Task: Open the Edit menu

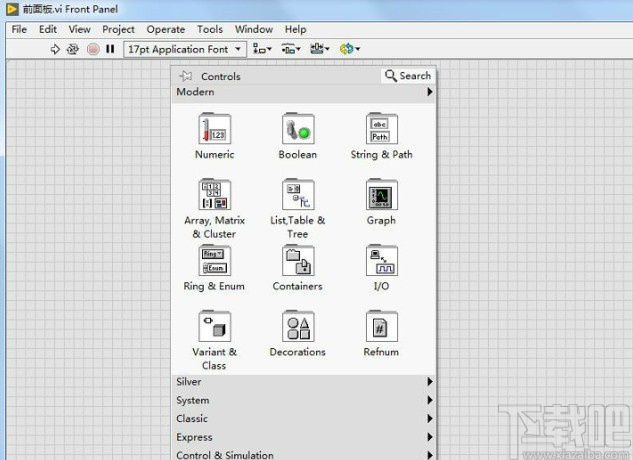Action: click(x=48, y=29)
